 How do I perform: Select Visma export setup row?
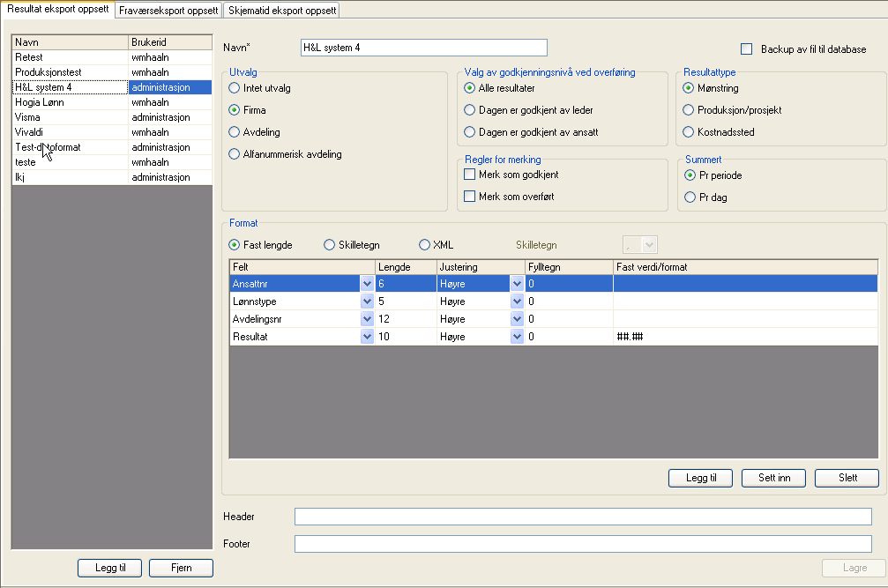coord(112,117)
